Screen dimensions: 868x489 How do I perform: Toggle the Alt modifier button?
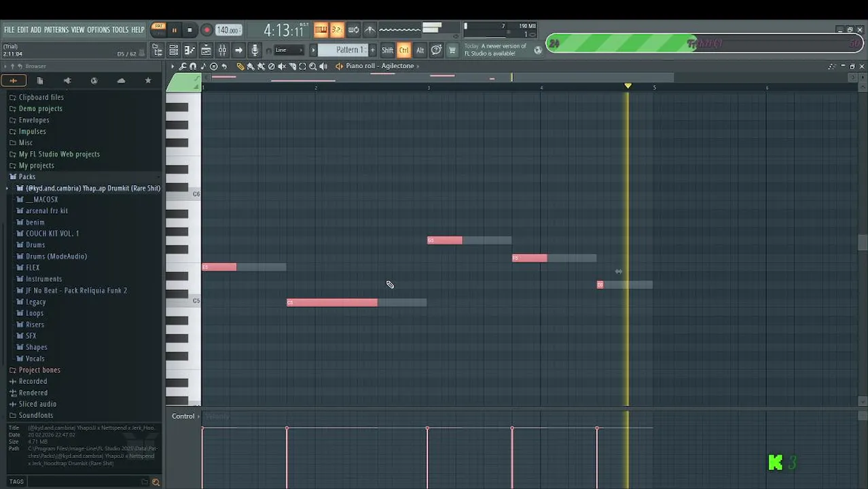[x=420, y=50]
